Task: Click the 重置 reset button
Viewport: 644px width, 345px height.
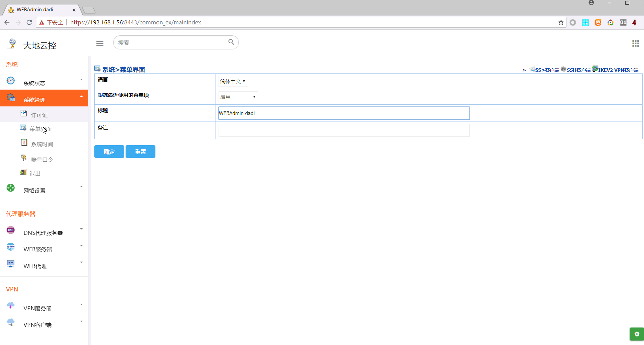Action: 140,151
